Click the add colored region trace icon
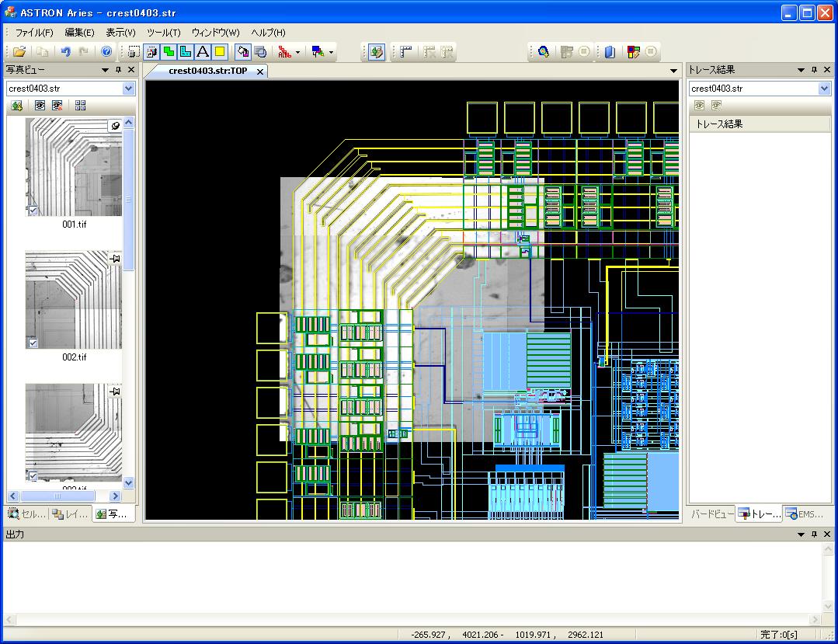Viewport: 838px width, 644px height. point(544,52)
